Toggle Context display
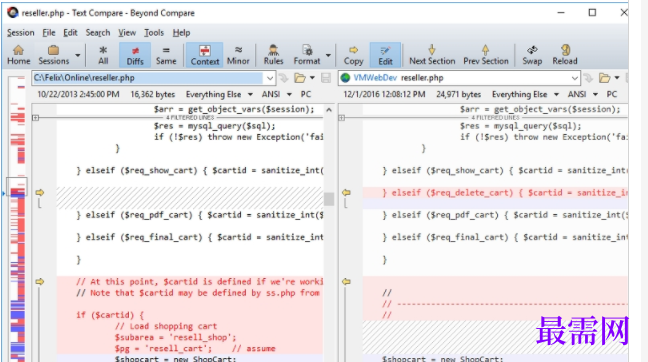 tap(205, 55)
